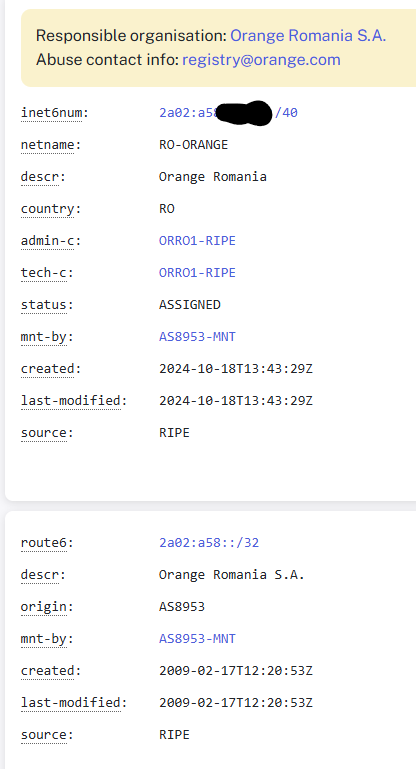Screen dimensions: 416x769
Task: Select the RO country value
Action: pyautogui.click(x=167, y=209)
